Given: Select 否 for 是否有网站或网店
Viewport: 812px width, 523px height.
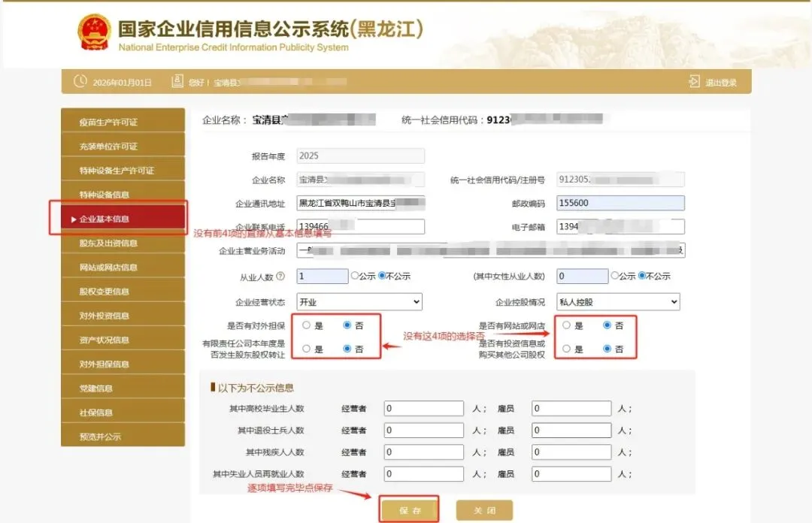Looking at the screenshot, I should point(607,325).
